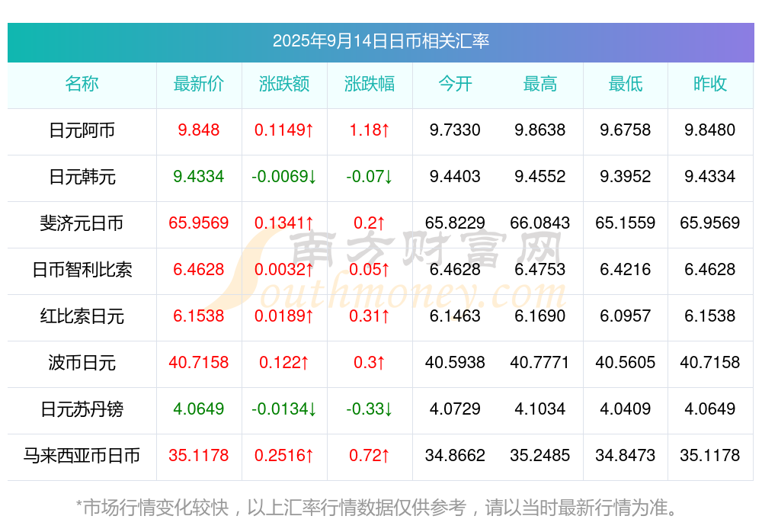Screen dimensions: 762x532
Task: Click the 斐济元日币 row name
Action: coord(82,223)
